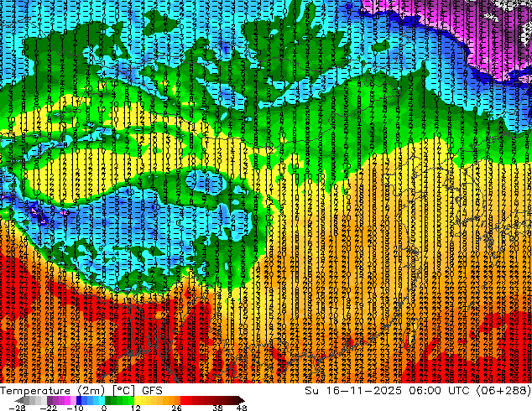Click the -28 label on the color scale
532x411 pixels.
pyautogui.click(x=17, y=408)
